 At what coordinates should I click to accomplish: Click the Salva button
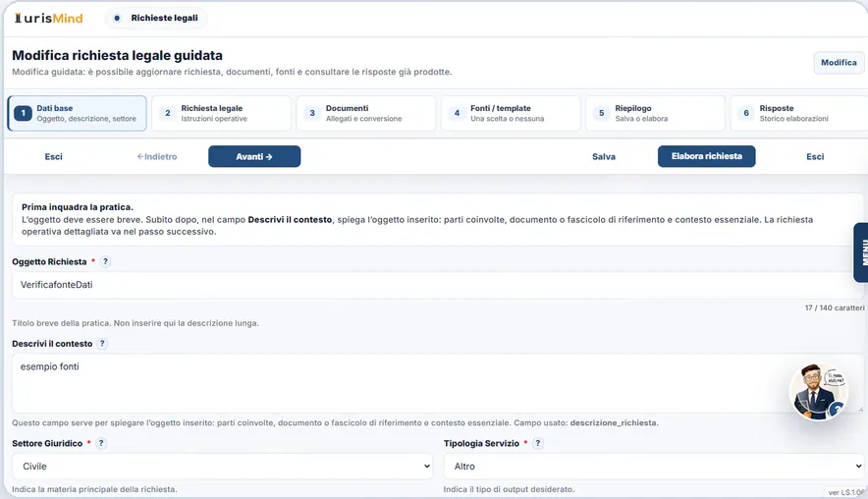point(604,157)
